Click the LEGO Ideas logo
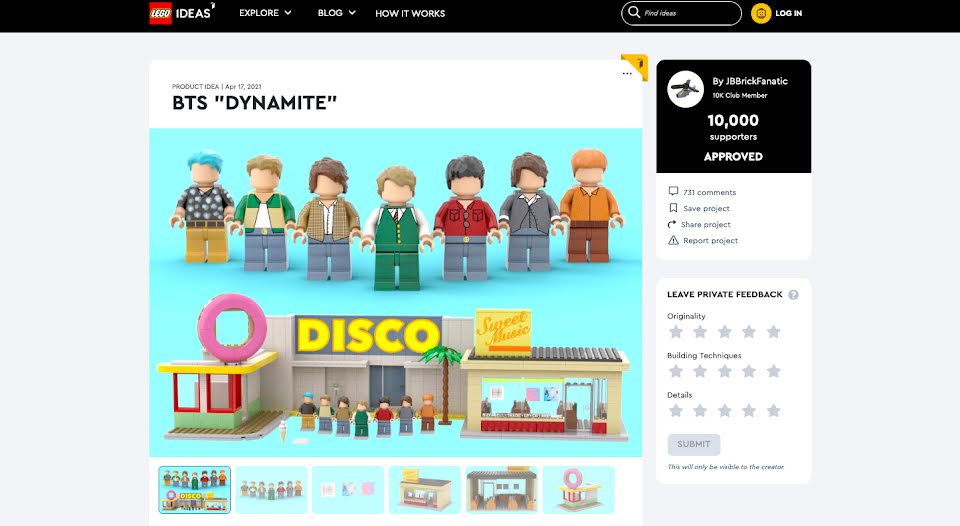 pyautogui.click(x=182, y=13)
